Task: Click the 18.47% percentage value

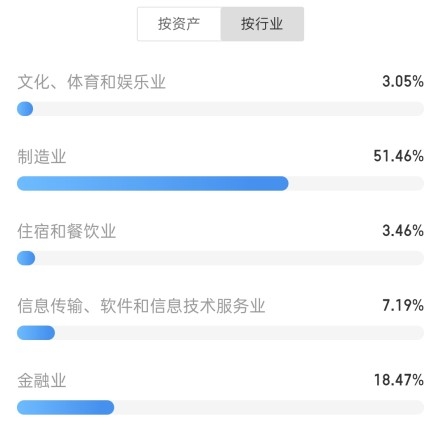Action: pos(399,380)
